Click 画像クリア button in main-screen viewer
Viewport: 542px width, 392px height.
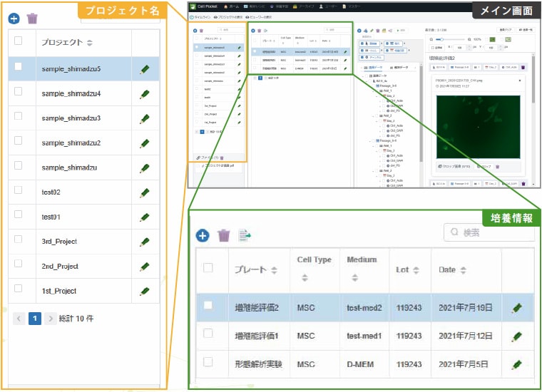[506, 30]
